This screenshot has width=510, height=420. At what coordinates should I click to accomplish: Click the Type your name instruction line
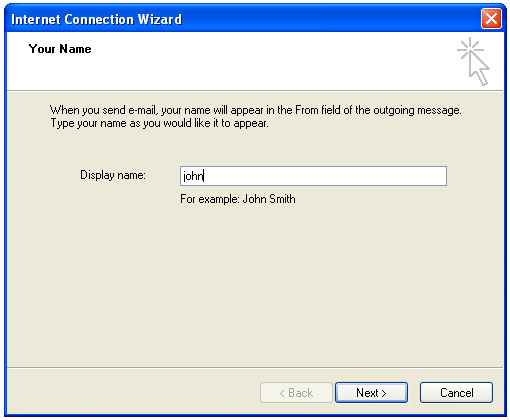(x=159, y=123)
